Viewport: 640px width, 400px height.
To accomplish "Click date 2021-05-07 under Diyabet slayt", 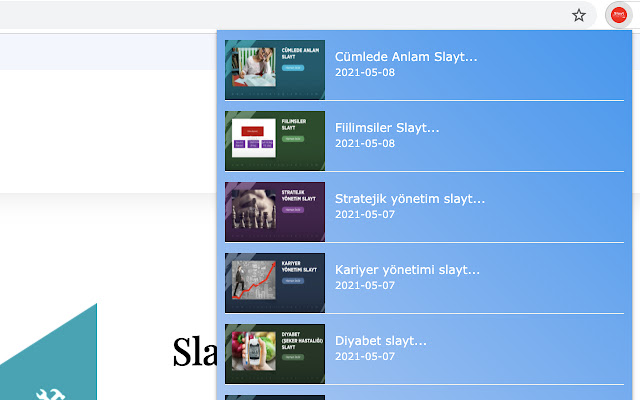I will coord(365,357).
